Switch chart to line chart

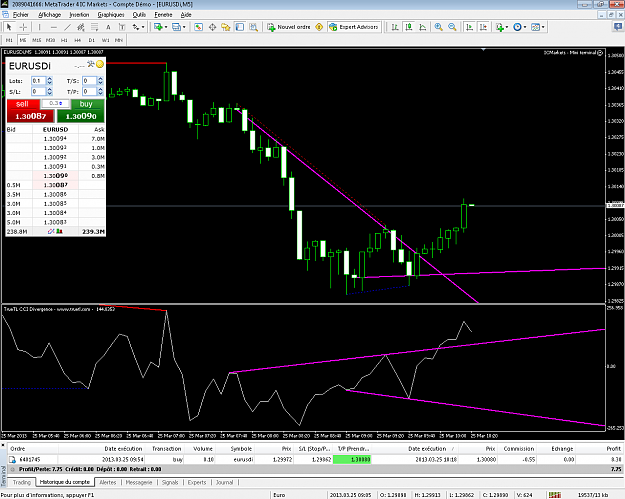[x=423, y=27]
